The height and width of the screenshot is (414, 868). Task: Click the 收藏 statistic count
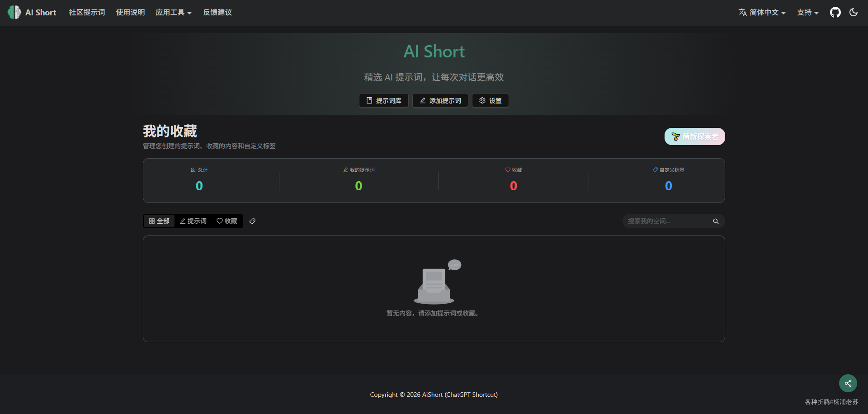(x=514, y=186)
